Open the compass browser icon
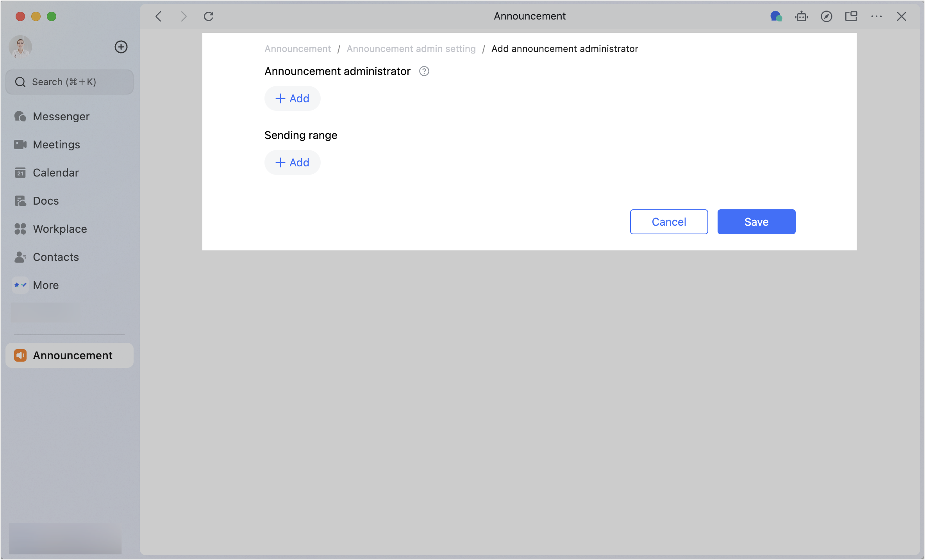The width and height of the screenshot is (925, 560). tap(827, 16)
